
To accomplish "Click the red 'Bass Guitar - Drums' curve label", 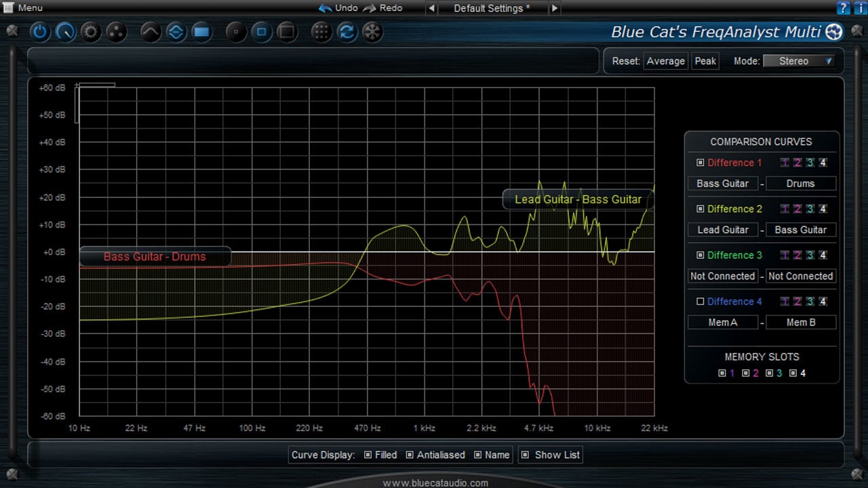I will (155, 257).
